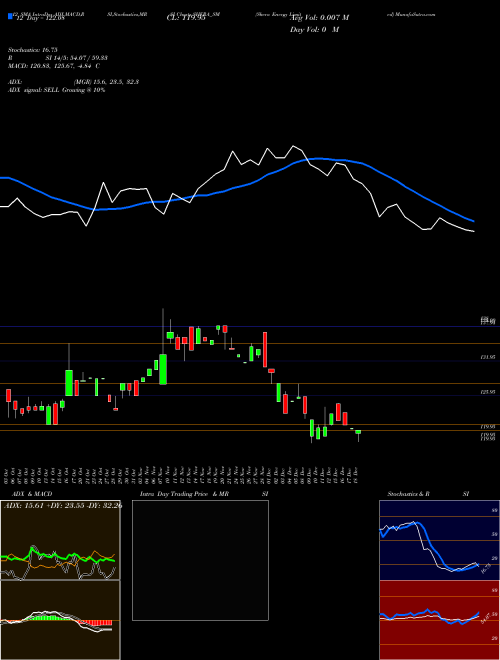This screenshot has height=660, width=500.
Task: Click the last small green candlestick on the right
Action: coord(358,432)
